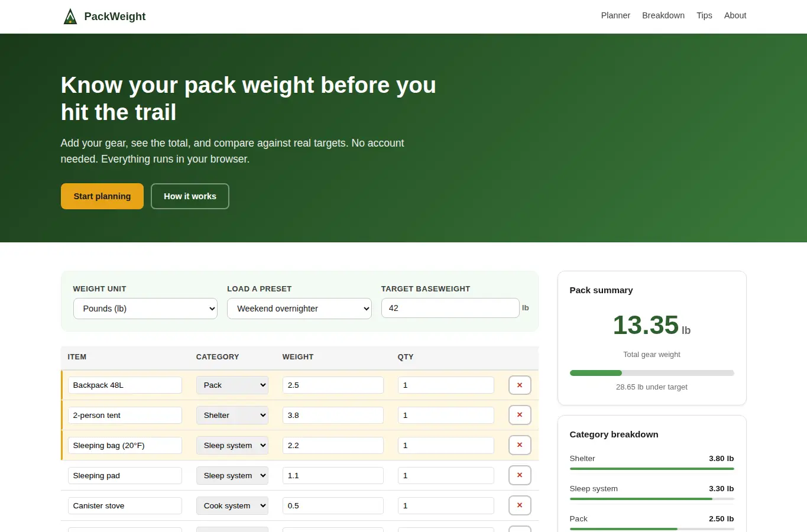Screen dimensions: 807x532
Task: Click the quantity field for Backpack 48L
Action: click(x=446, y=385)
